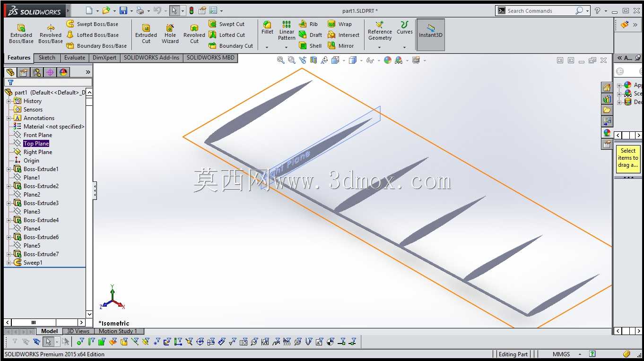Click Zoom to Fit in view toolbar
644x361 pixels.
pos(281,60)
